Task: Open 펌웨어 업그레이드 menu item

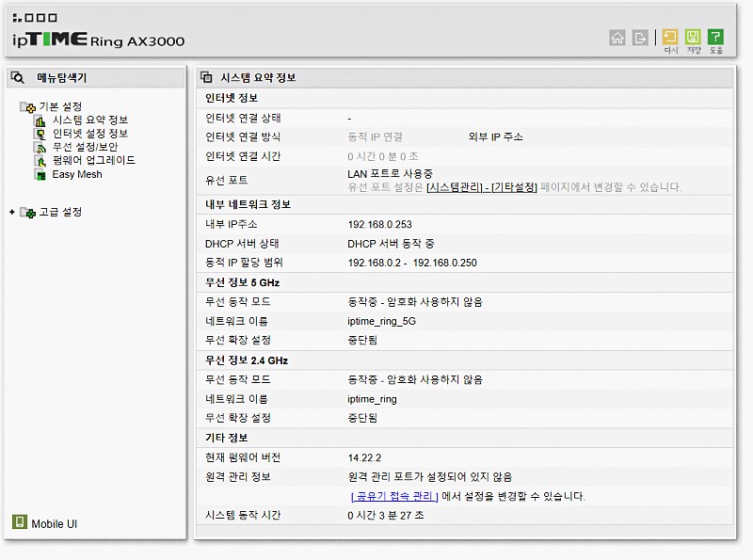Action: 93,161
